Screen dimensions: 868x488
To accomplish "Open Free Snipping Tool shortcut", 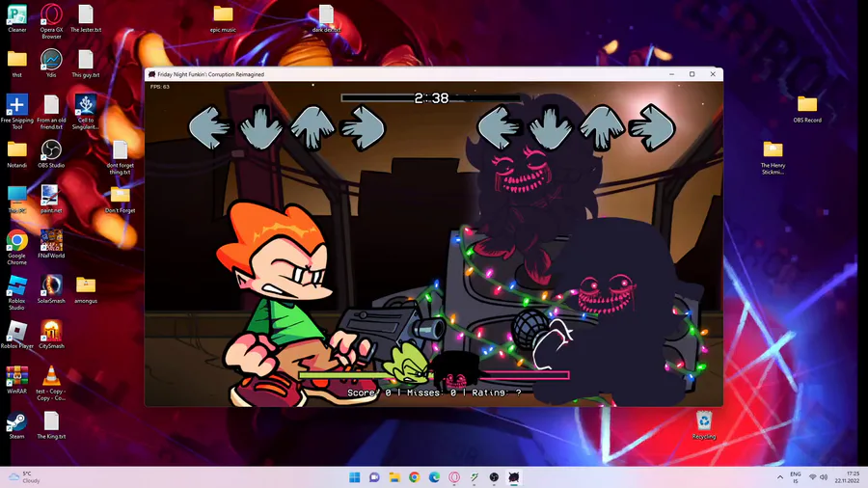I will [x=16, y=112].
